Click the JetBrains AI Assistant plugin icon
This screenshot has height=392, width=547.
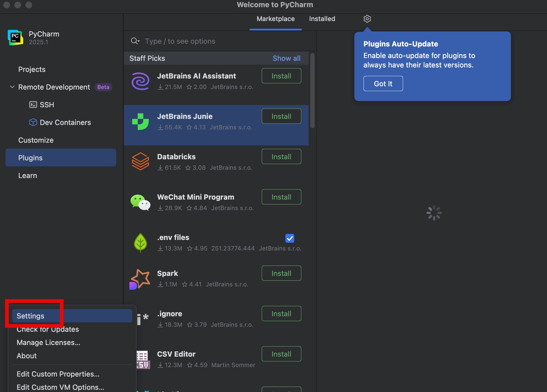pos(140,81)
